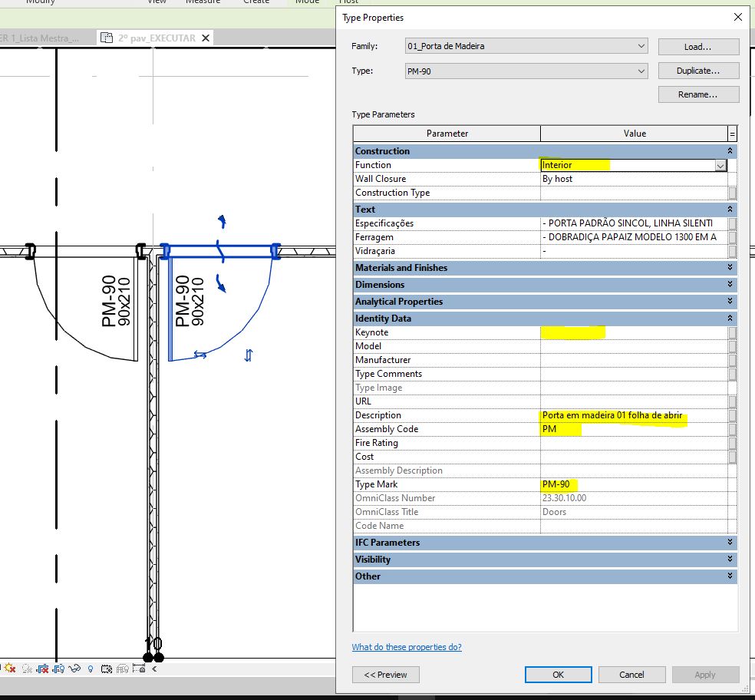Toggle Sun Path off icon in view bar
The height and width of the screenshot is (700, 755).
[10, 669]
